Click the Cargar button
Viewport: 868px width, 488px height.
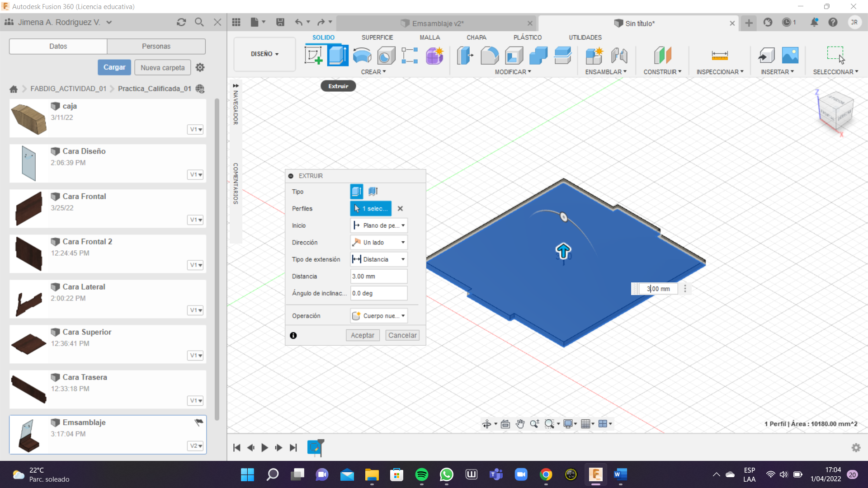(x=114, y=67)
